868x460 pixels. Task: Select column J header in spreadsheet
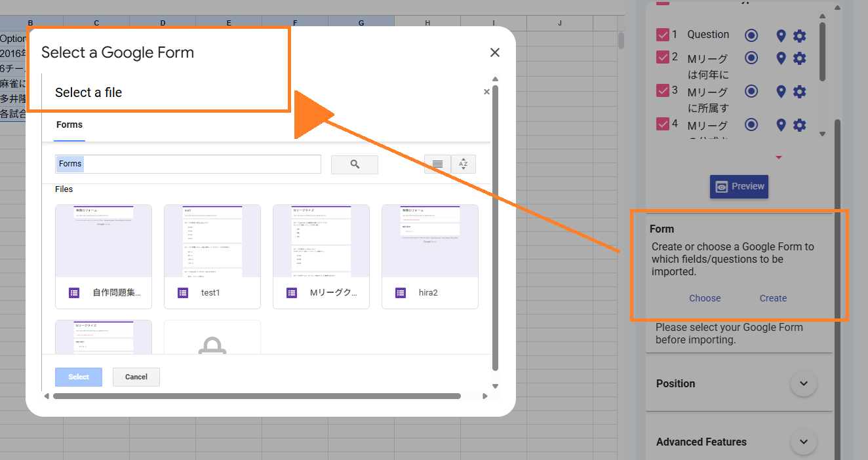tap(560, 23)
